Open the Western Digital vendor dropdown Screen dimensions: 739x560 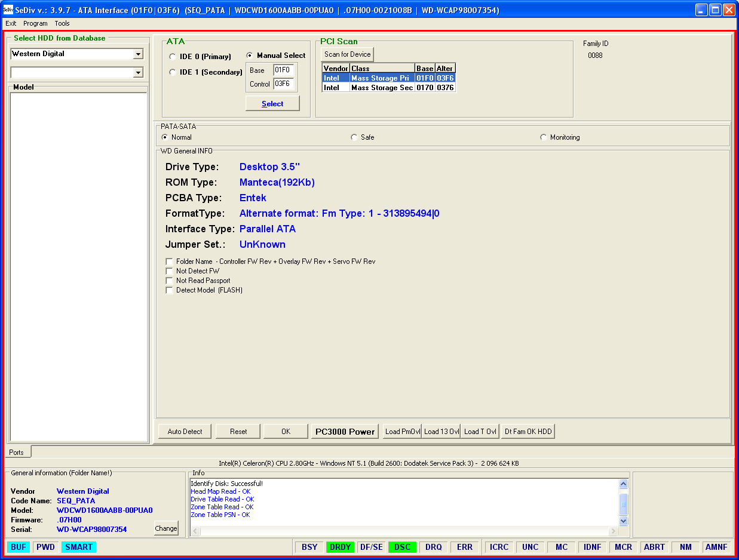[x=138, y=54]
